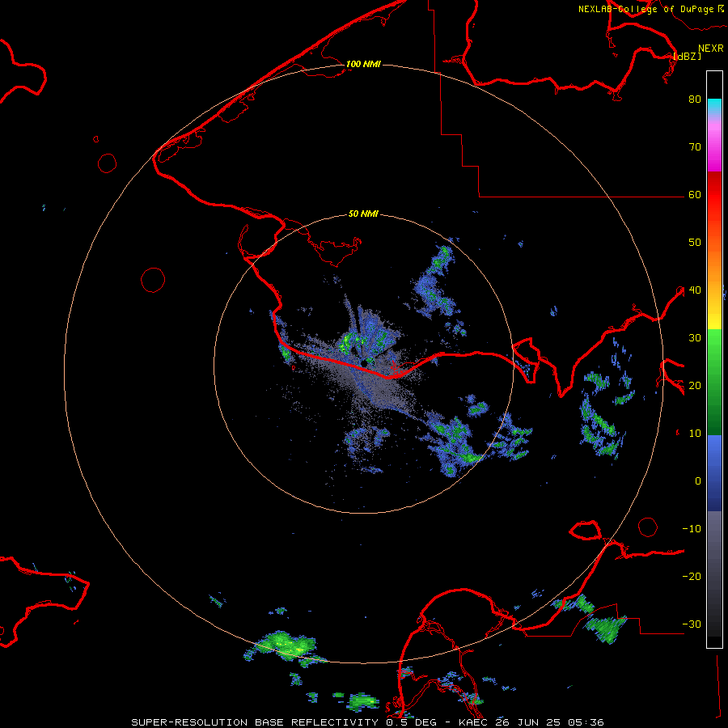Click the 60 value on the dBZ scale

[695, 194]
